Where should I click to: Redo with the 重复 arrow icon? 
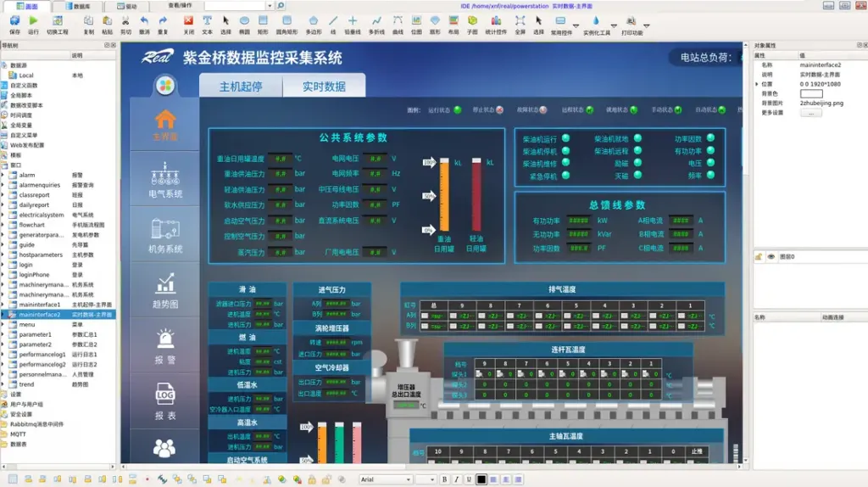coord(163,20)
